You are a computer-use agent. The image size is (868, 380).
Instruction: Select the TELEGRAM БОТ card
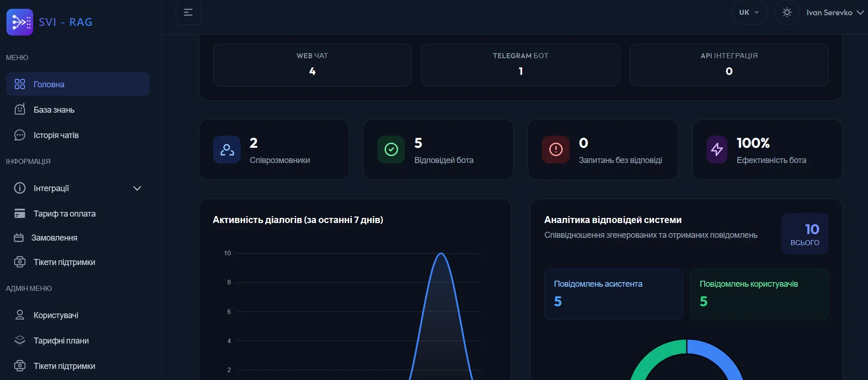click(x=521, y=65)
